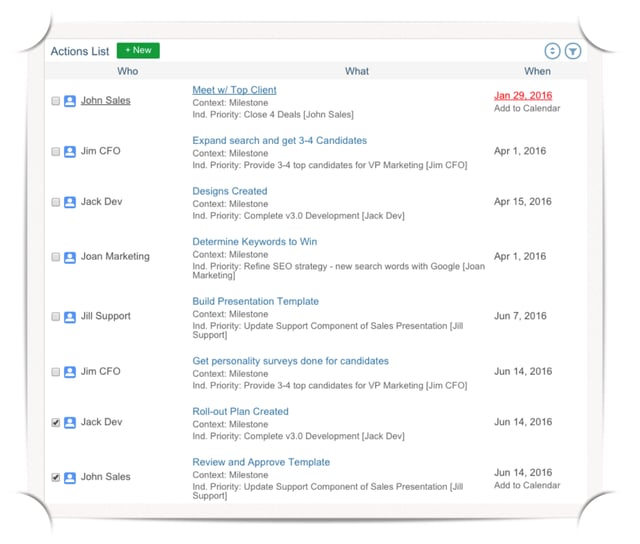Click Apr 1, 2016 date in Expand search row
This screenshot has height=544, width=640.
(520, 151)
